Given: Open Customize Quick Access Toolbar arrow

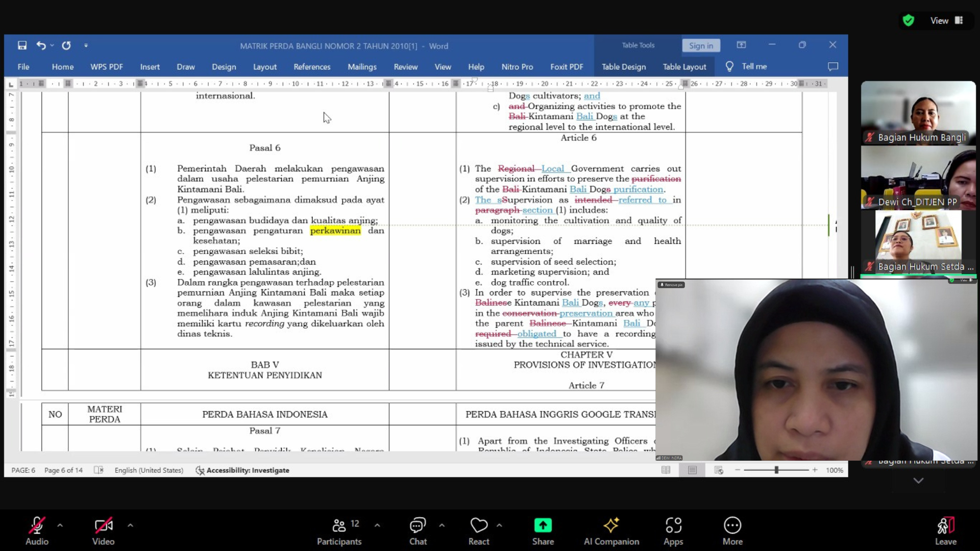Looking at the screenshot, I should 86,45.
